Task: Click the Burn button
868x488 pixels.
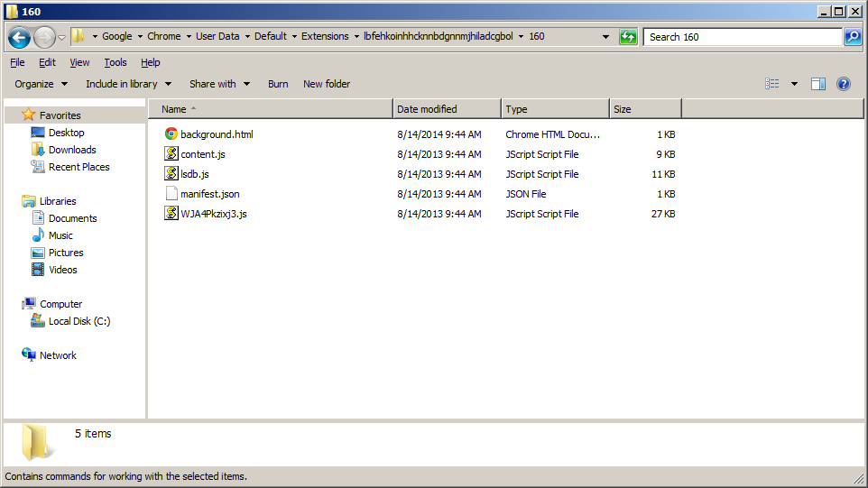Action: (x=278, y=84)
